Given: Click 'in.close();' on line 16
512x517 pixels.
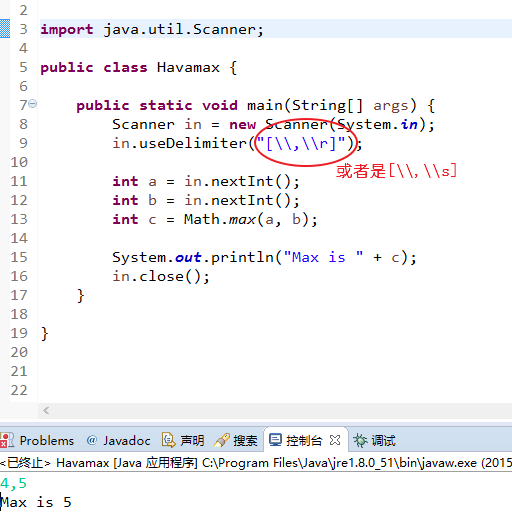Looking at the screenshot, I should (161, 276).
